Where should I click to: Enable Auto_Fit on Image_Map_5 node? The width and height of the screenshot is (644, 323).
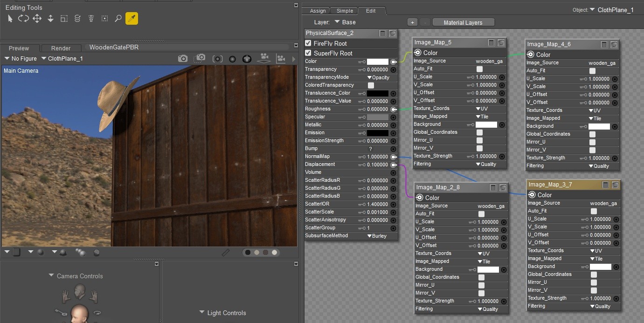[479, 69]
